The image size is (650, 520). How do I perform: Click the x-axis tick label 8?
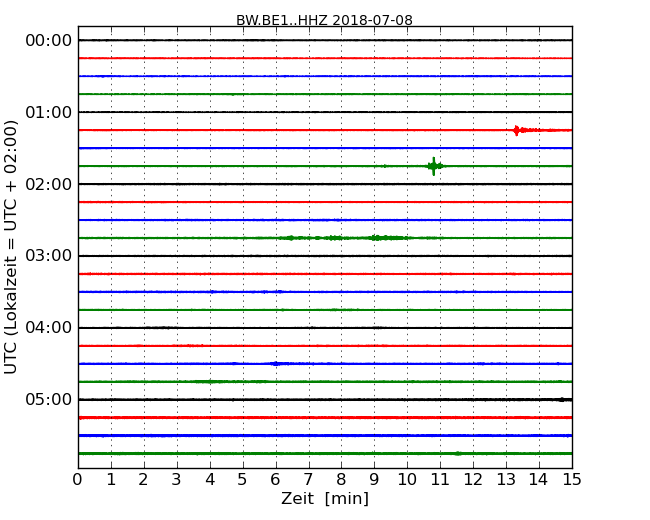click(341, 480)
